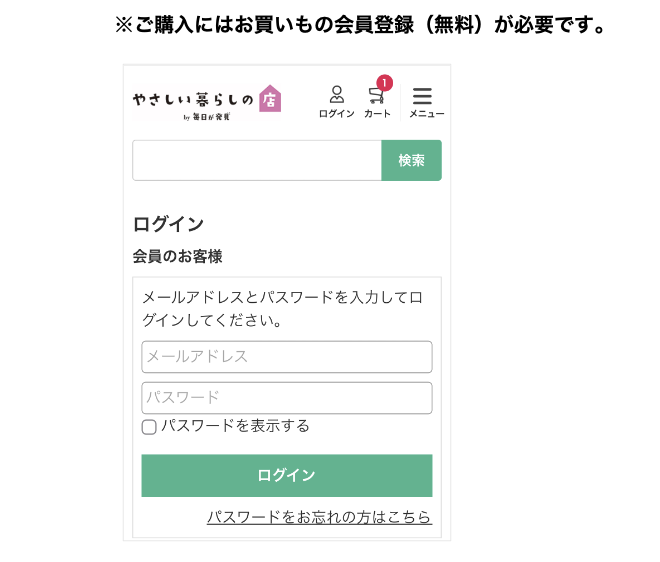Click the 'by 毎日が発見' sub-logo
The image size is (660, 562).
206,117
